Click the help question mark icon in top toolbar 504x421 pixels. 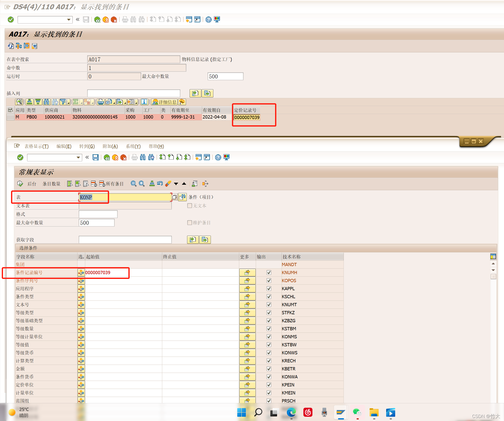[x=208, y=20]
